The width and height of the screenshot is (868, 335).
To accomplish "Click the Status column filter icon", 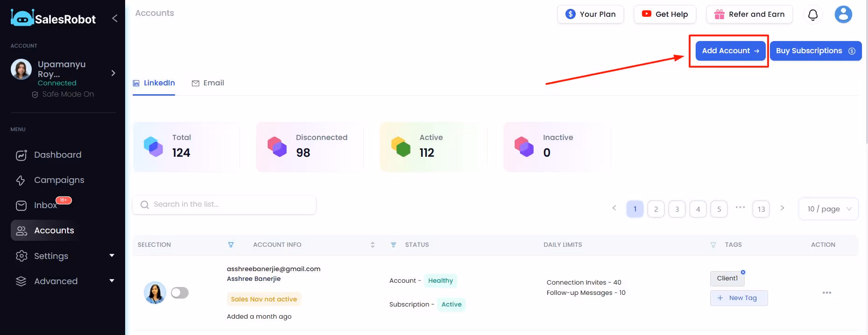I will pyautogui.click(x=393, y=244).
